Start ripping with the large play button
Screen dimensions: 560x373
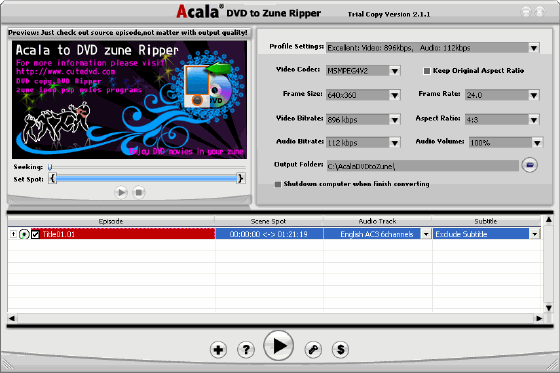click(279, 345)
